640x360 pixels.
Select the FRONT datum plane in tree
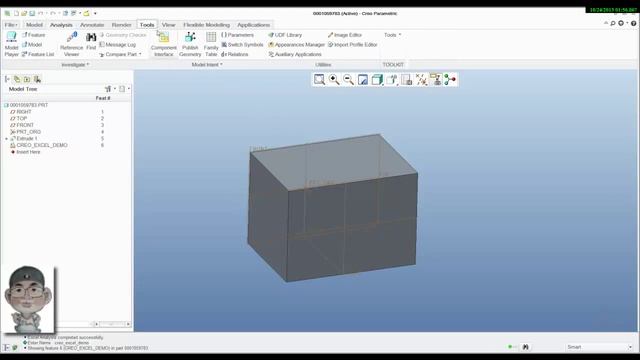tap(22, 125)
